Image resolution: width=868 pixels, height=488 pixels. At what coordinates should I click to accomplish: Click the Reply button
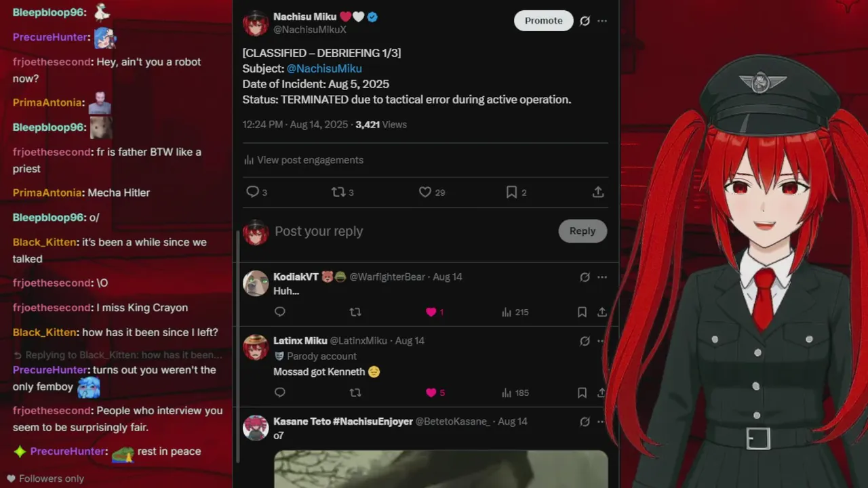[x=582, y=231]
